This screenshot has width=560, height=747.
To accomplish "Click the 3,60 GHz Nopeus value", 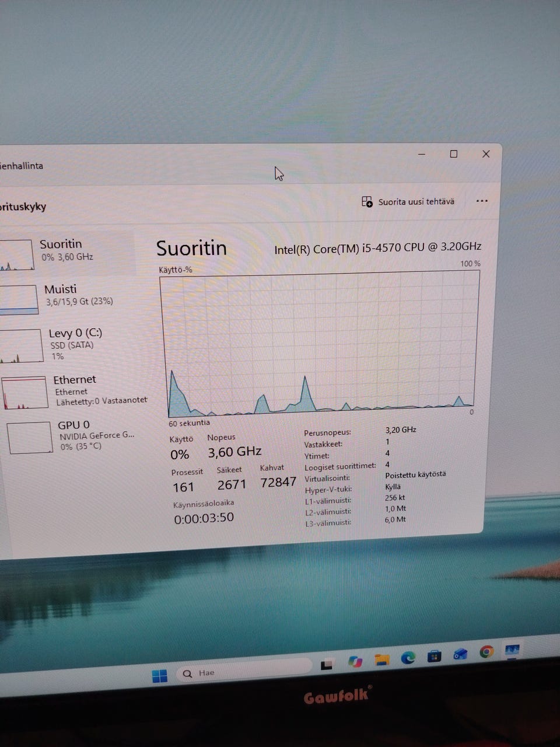I will tap(235, 452).
